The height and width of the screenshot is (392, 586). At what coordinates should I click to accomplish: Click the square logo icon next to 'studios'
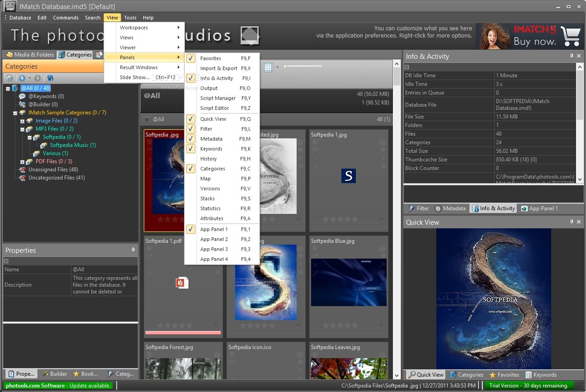pos(250,35)
